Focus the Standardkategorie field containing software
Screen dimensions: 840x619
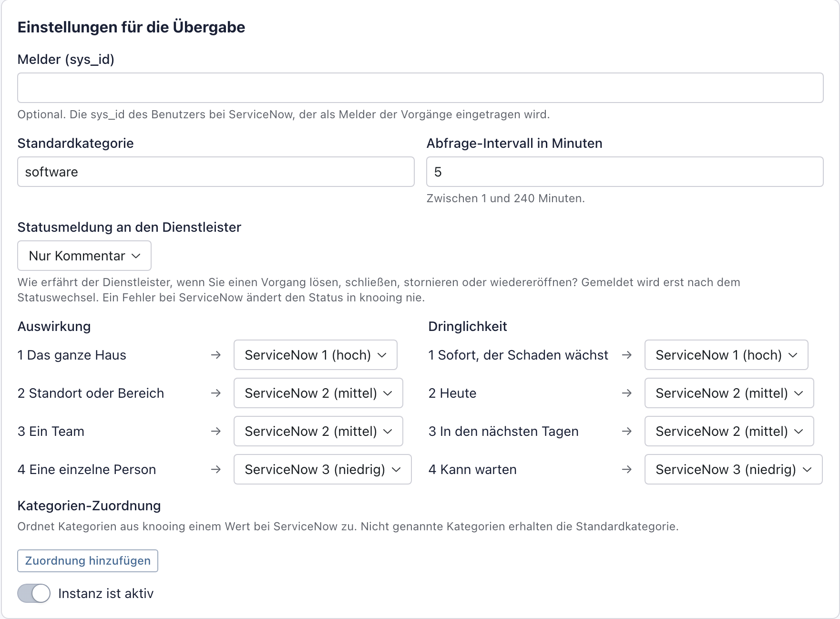pyautogui.click(x=216, y=172)
